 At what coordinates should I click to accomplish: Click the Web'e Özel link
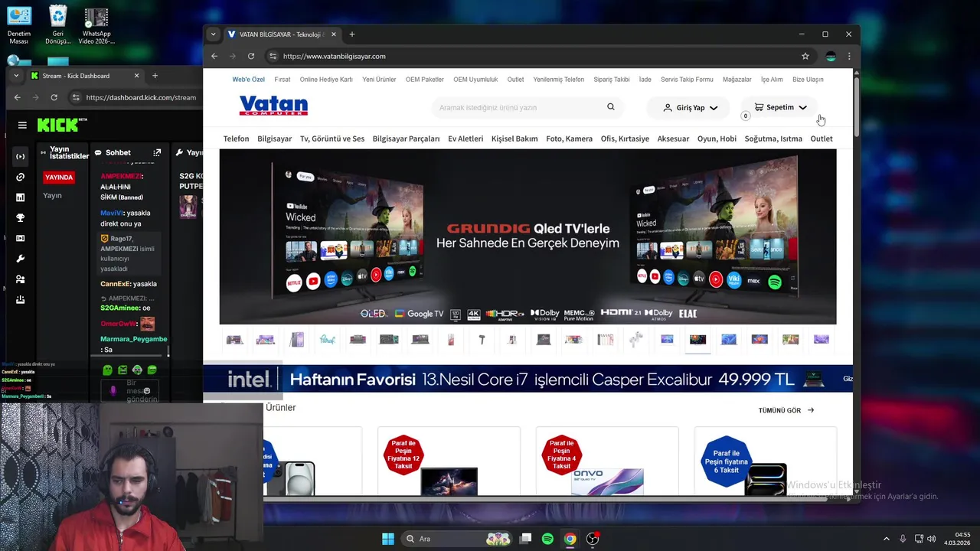249,80
